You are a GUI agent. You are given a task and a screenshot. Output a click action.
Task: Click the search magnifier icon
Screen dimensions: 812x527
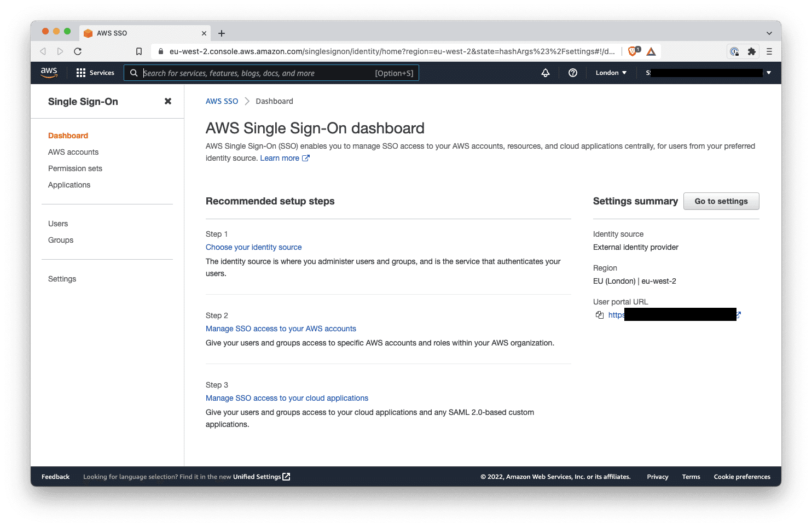pos(134,73)
